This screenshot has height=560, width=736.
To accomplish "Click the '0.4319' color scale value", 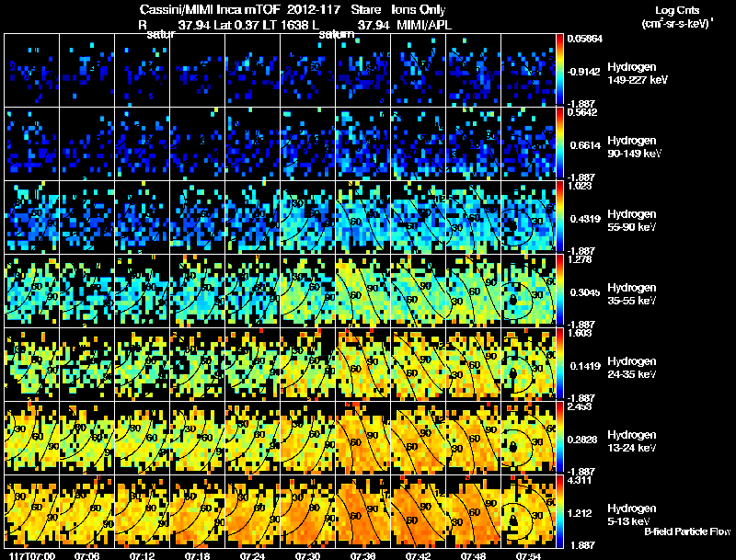I will (x=585, y=219).
